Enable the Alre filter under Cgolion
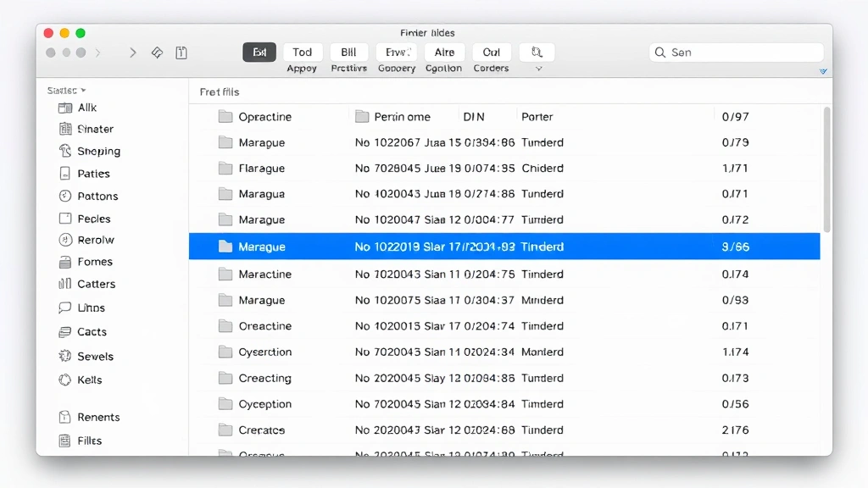The image size is (868, 488). coord(444,52)
